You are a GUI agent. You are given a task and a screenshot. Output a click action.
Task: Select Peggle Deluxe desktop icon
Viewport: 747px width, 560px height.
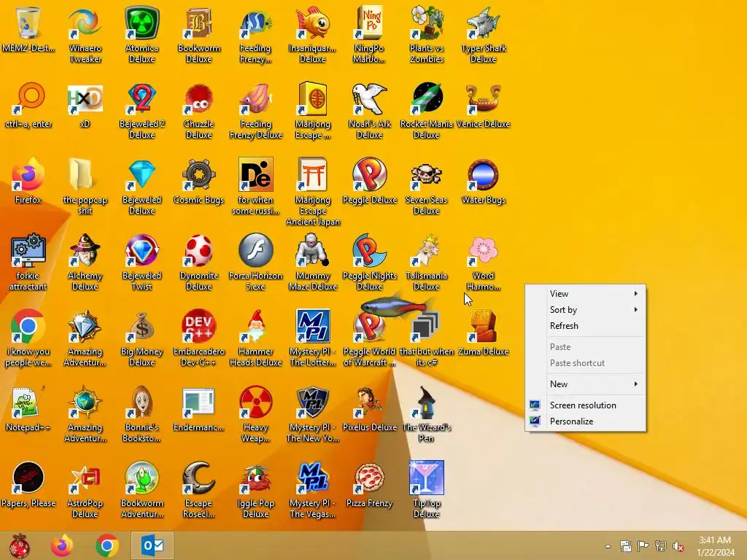click(x=369, y=174)
